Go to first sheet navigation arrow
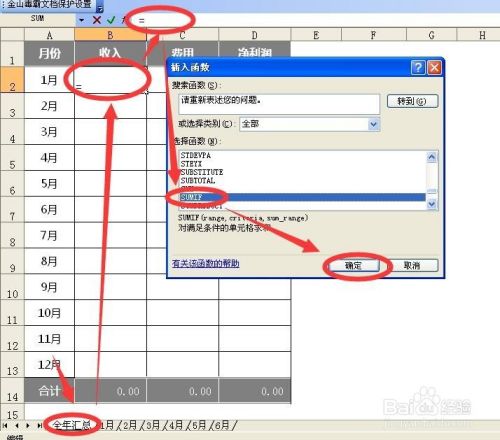Viewport: 500px width, 440px height. [x=5, y=426]
